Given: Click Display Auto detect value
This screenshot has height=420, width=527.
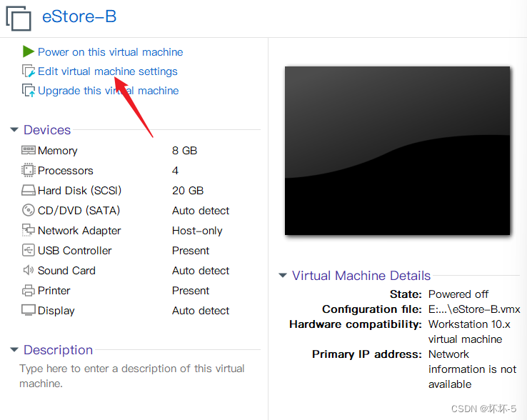Looking at the screenshot, I should click(x=201, y=311).
